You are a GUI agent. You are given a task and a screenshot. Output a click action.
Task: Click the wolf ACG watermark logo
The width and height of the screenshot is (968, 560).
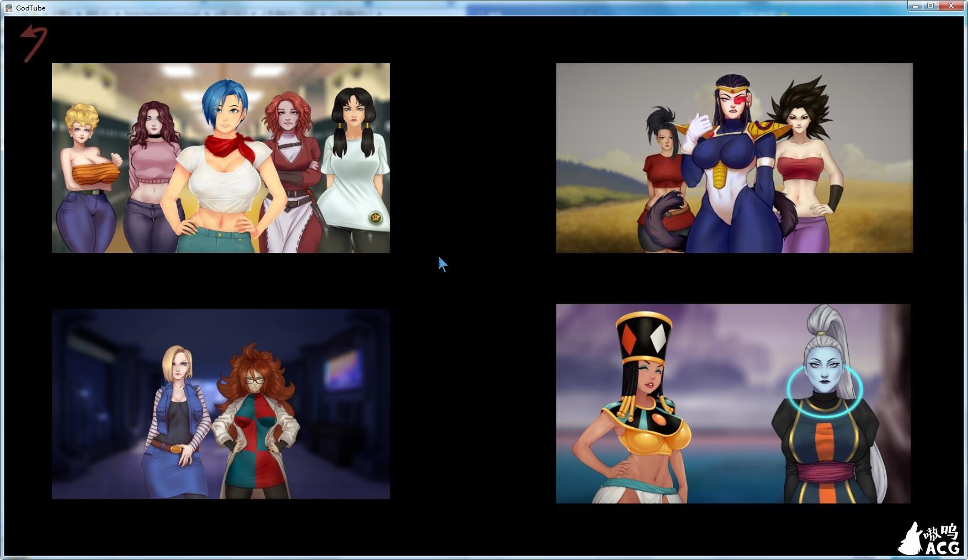pos(930,539)
